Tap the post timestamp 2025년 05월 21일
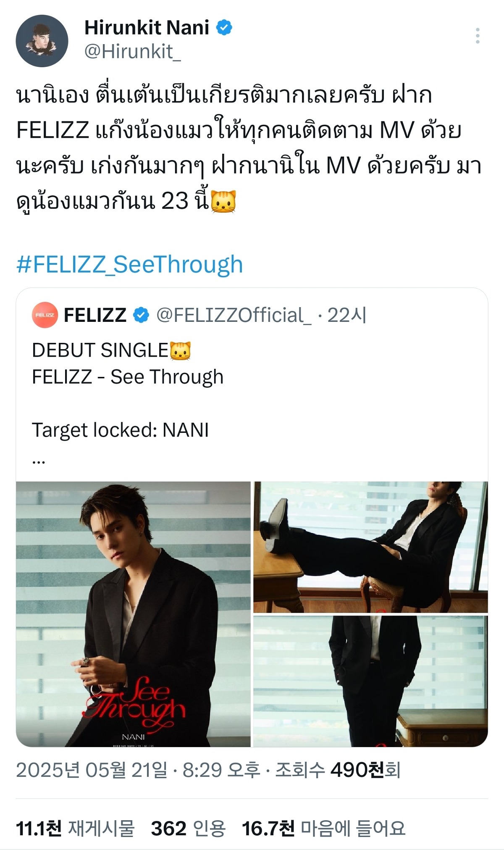This screenshot has width=504, height=850. [92, 770]
